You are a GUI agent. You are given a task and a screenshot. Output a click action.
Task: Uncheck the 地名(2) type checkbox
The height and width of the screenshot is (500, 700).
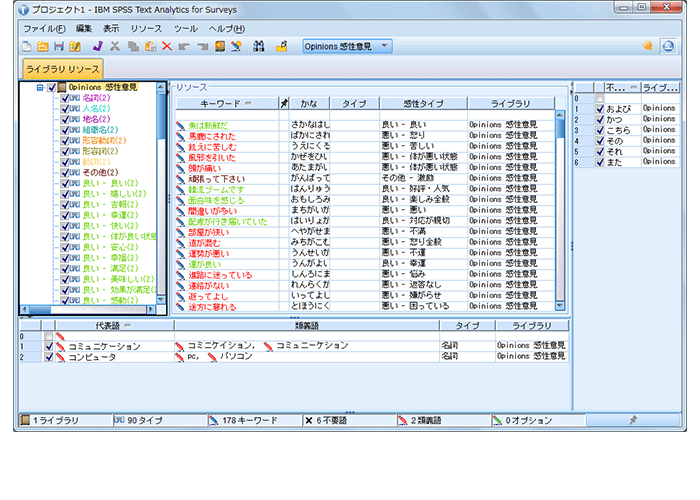[x=65, y=120]
